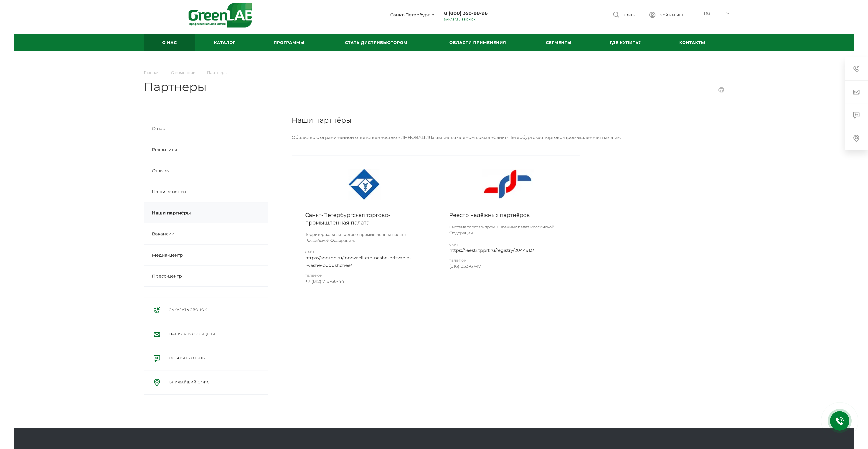
Task: Click the print page icon
Action: [721, 90]
